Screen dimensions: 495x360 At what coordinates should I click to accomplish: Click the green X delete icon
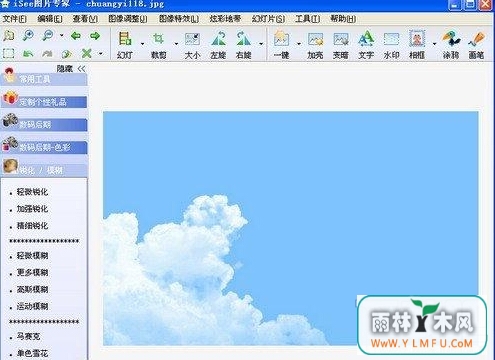coord(87,53)
